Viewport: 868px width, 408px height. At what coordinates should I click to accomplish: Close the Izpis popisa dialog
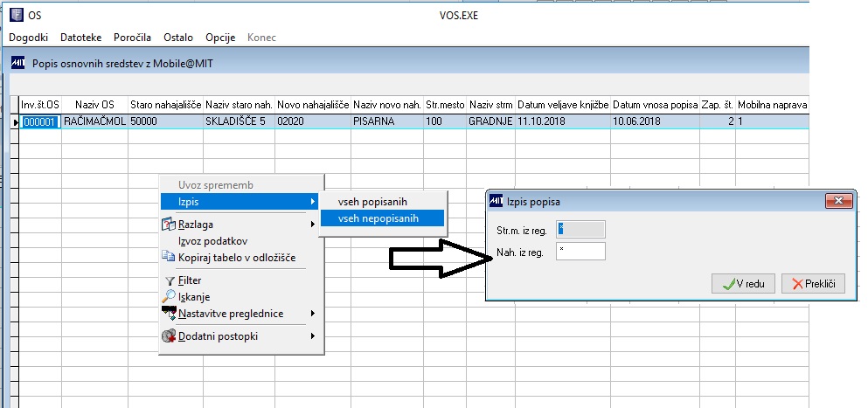(838, 201)
